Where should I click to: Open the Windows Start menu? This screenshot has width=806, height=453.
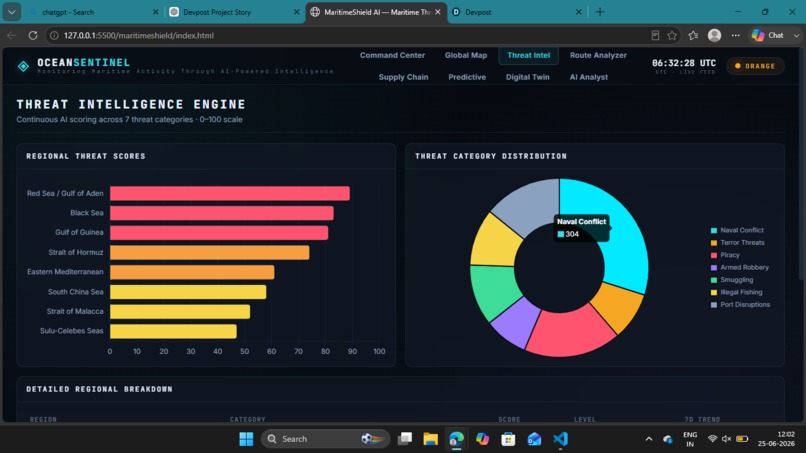[x=246, y=439]
